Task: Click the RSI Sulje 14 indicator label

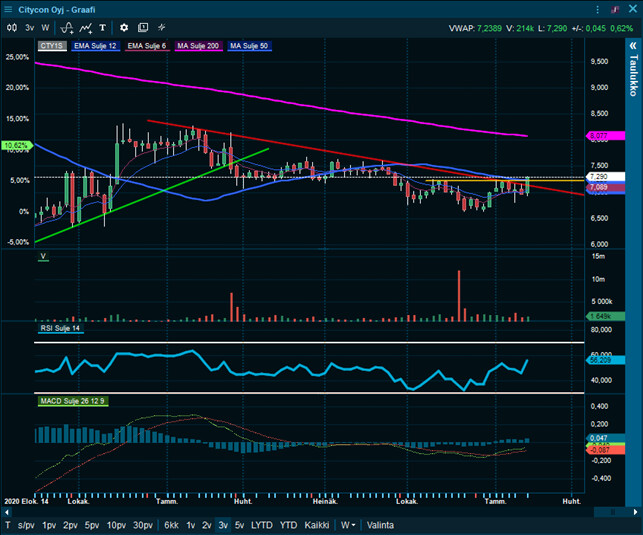Action: point(60,328)
